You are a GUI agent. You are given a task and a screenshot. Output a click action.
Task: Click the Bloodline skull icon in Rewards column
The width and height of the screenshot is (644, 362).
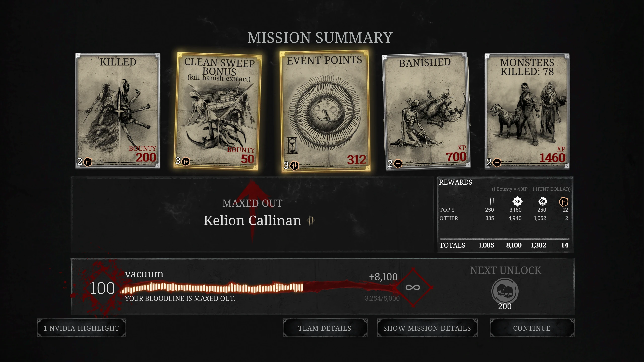tap(542, 201)
